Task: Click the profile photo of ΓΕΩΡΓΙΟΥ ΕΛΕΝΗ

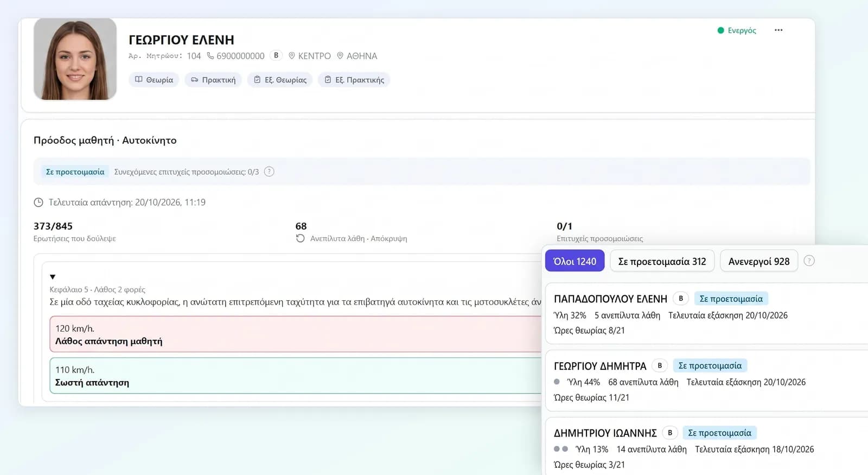Action: [75, 59]
